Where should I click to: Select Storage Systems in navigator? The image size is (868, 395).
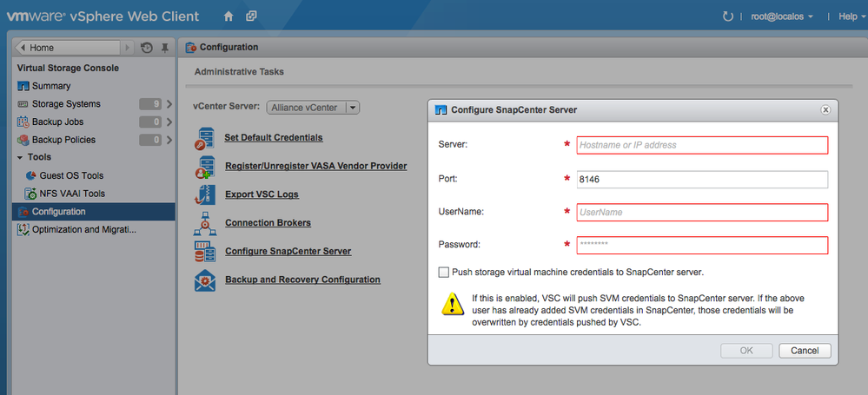coord(66,104)
